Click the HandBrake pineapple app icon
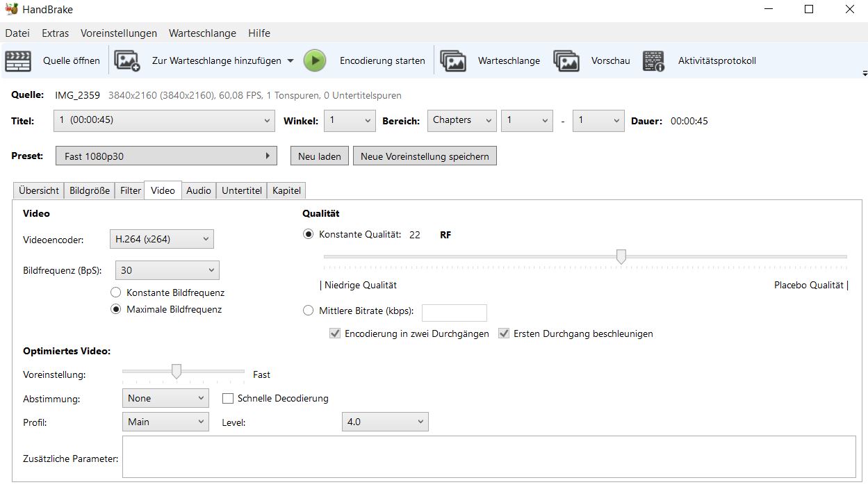The image size is (868, 487). click(x=12, y=10)
